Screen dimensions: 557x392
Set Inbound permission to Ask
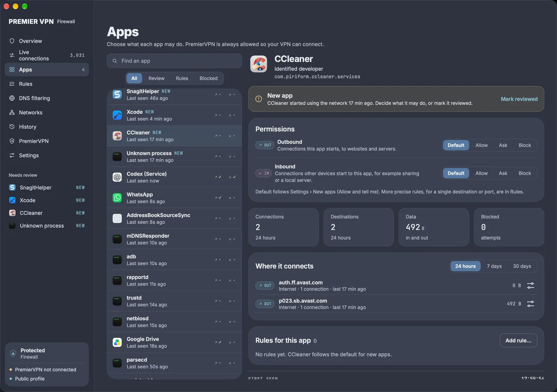tap(503, 173)
